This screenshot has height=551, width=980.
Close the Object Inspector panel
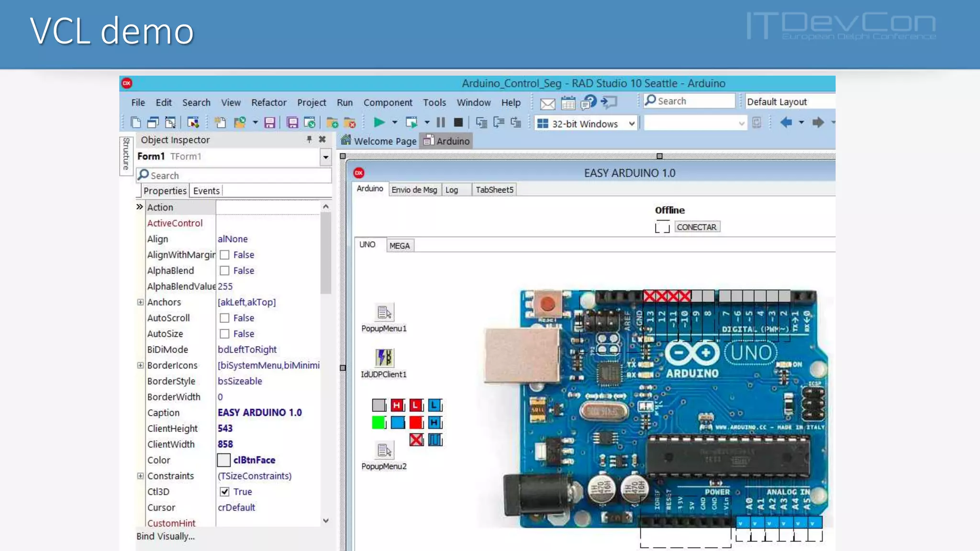pyautogui.click(x=322, y=139)
